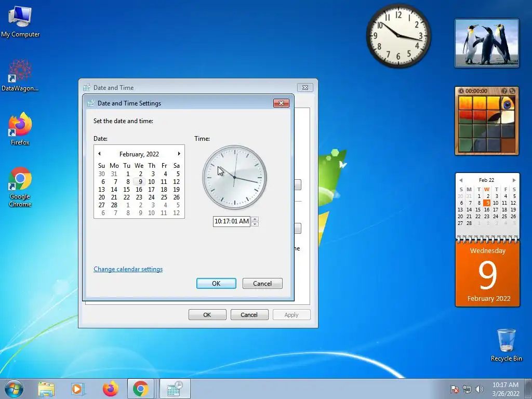Select February 9 in the dialog calendar

[x=140, y=181]
